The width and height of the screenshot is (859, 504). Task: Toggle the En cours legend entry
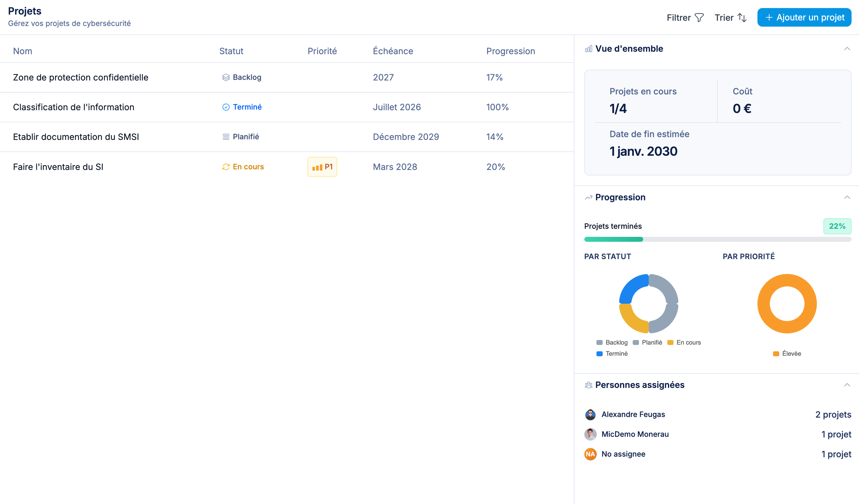point(684,342)
